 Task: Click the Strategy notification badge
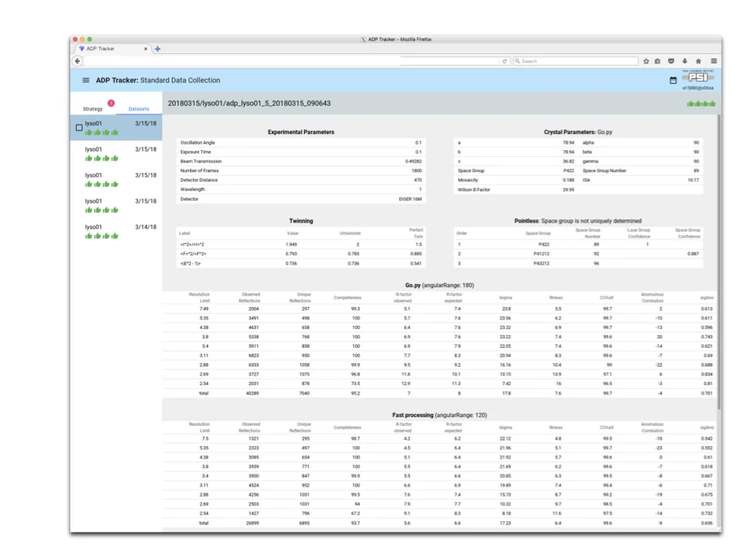coord(111,103)
